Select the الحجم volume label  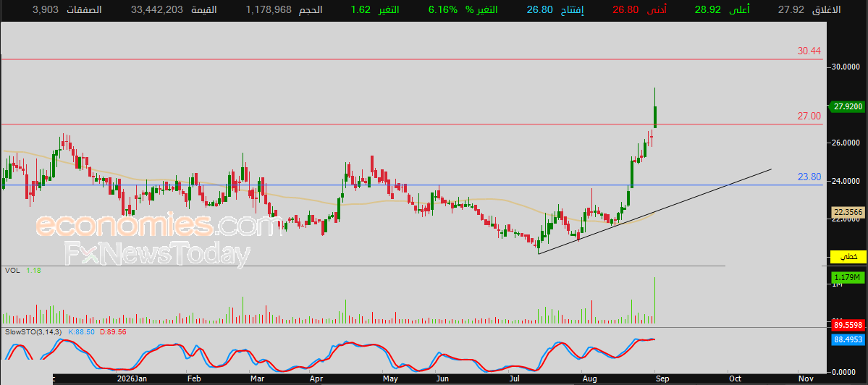[311, 9]
